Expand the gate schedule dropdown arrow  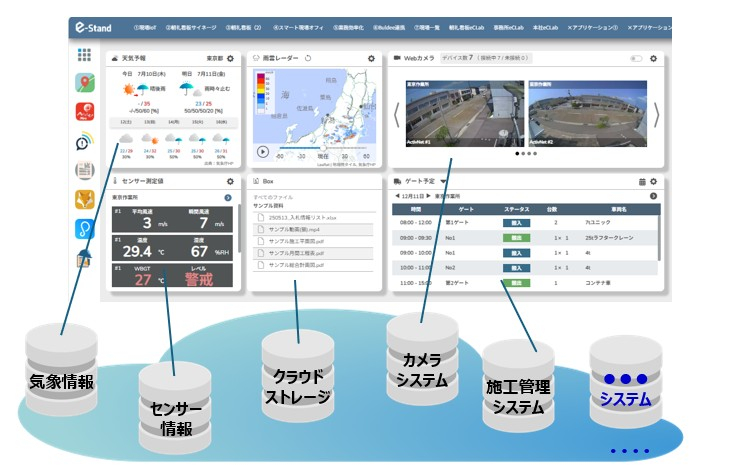pos(442,182)
